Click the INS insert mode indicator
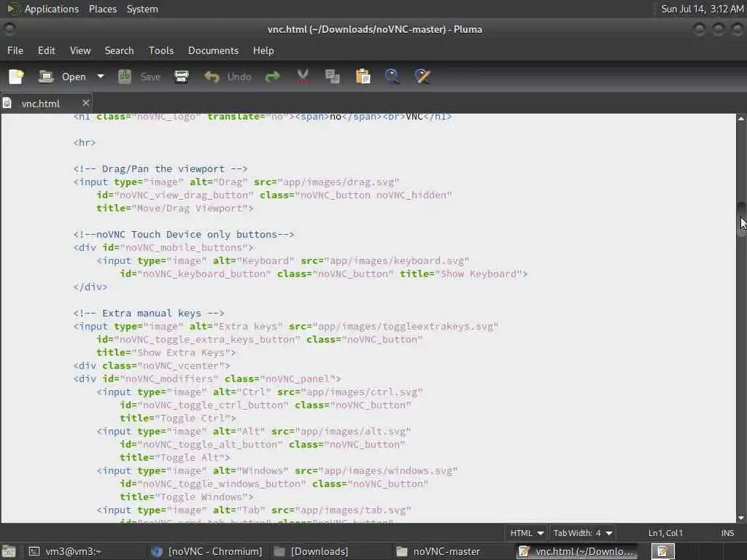 pyautogui.click(x=727, y=533)
